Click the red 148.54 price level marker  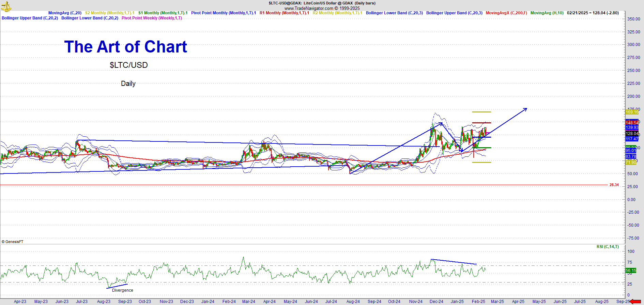coord(632,123)
